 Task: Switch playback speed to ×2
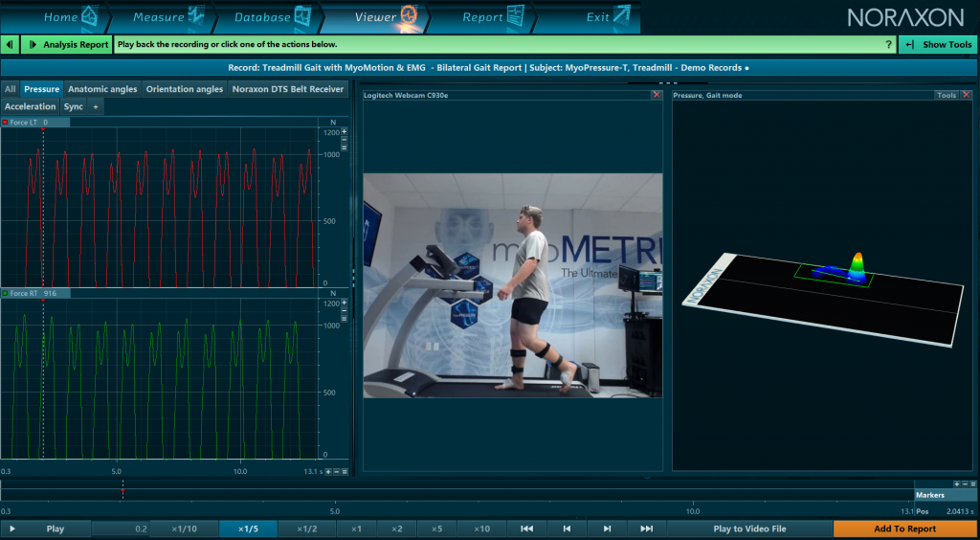(x=397, y=529)
